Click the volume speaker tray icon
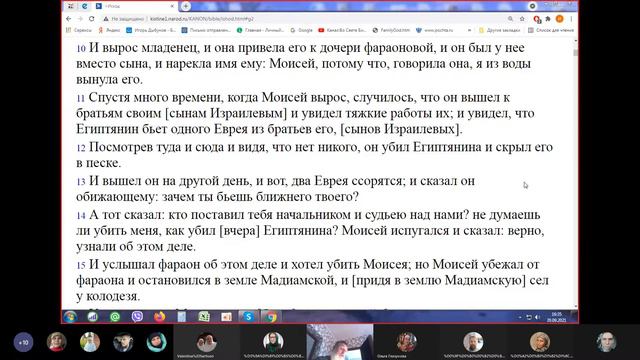 tap(538, 317)
